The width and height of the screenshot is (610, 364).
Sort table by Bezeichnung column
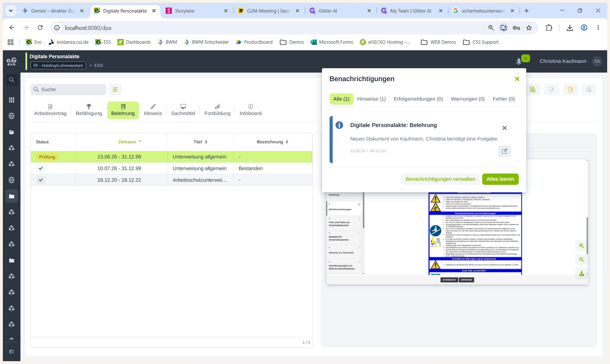click(x=273, y=142)
